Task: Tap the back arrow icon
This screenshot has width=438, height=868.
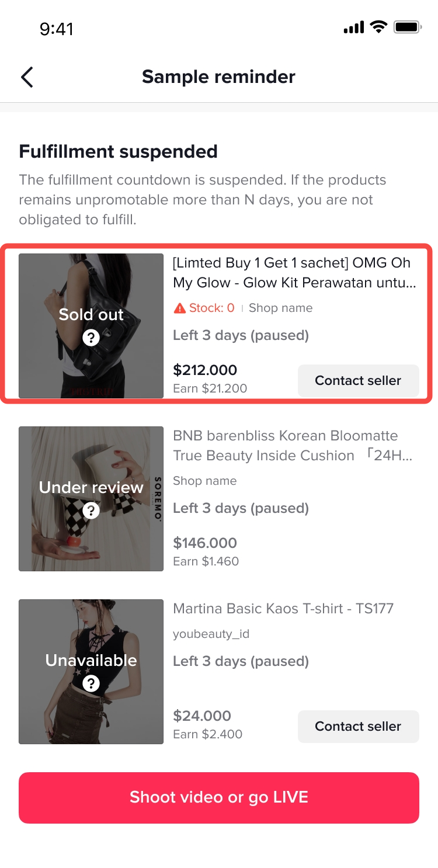Action: click(27, 77)
